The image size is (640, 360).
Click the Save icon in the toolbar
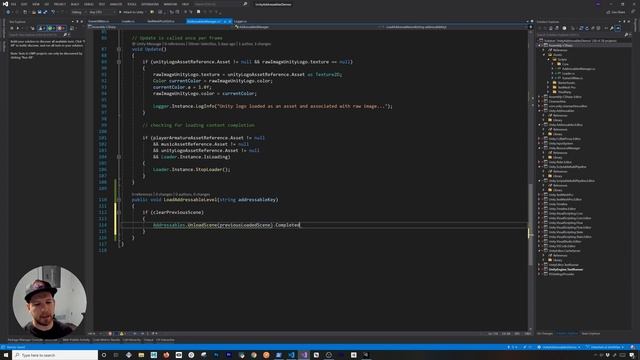pos(39,12)
